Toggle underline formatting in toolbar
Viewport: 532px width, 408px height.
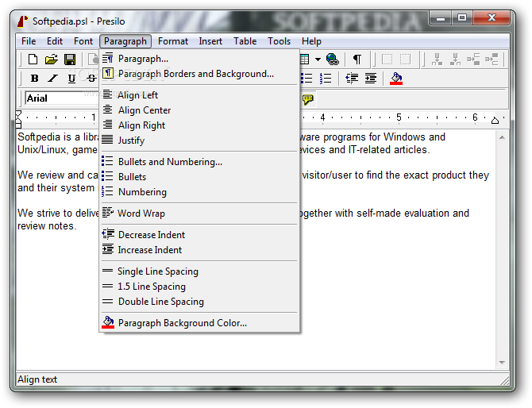[71, 79]
